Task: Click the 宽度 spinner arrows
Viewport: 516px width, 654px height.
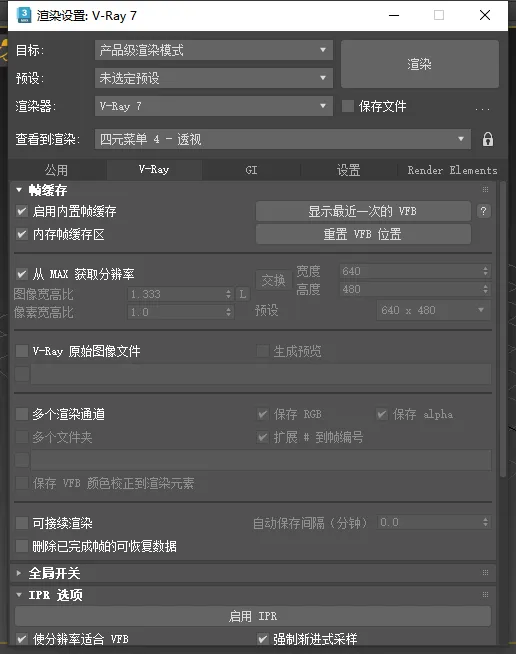Action: 485,271
